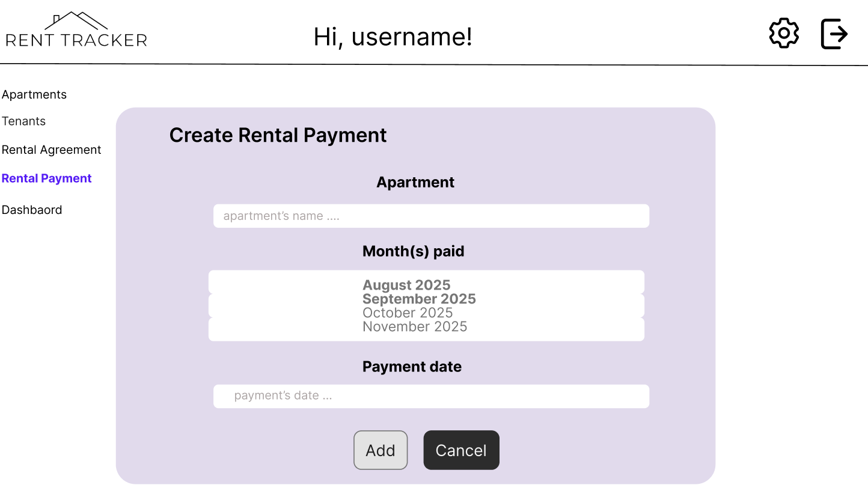This screenshot has height=494, width=868.
Task: Navigate to the Tenants page
Action: click(24, 121)
